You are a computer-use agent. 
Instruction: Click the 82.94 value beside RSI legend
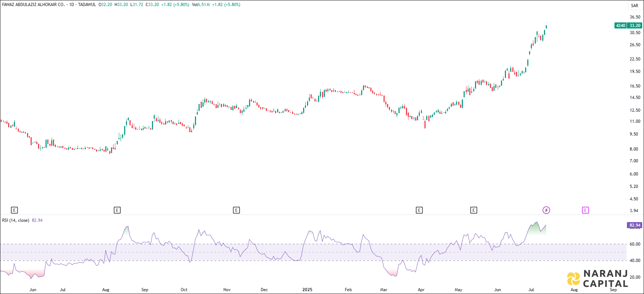[x=37, y=220]
